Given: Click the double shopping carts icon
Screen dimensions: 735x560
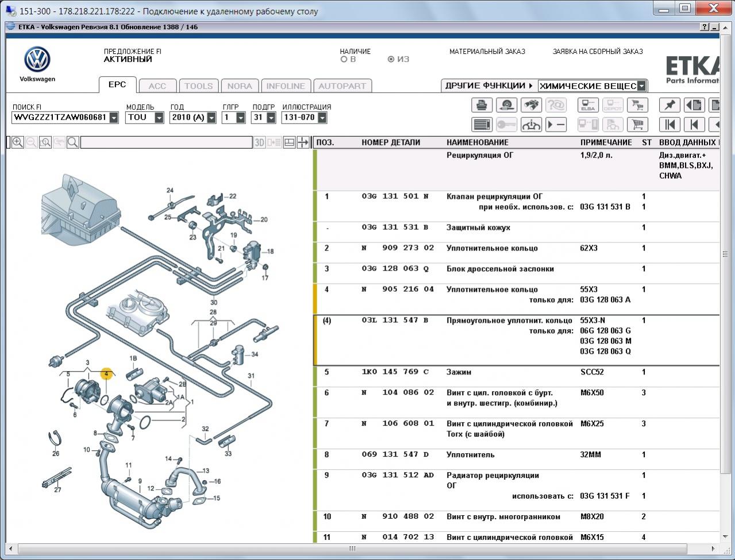Looking at the screenshot, I should [x=637, y=105].
